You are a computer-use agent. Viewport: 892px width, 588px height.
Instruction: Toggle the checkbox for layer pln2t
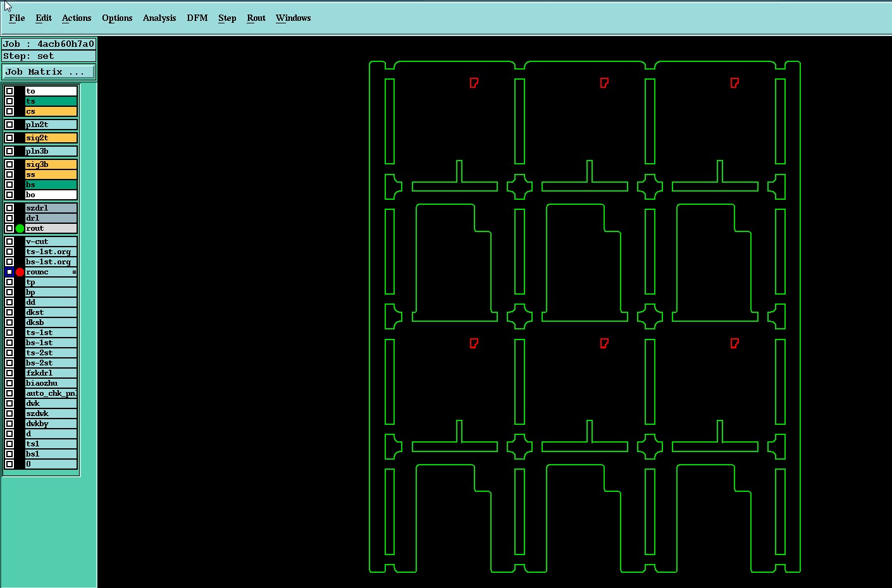click(x=9, y=125)
